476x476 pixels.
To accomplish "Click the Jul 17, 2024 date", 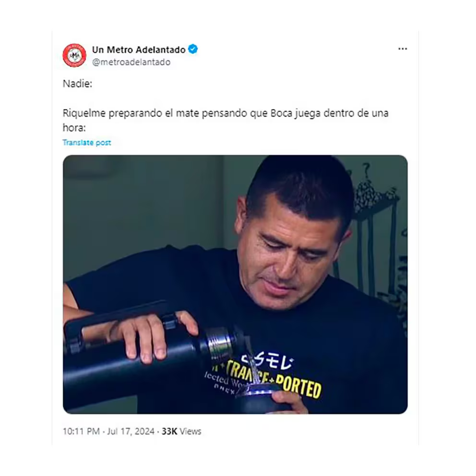I will point(131,431).
